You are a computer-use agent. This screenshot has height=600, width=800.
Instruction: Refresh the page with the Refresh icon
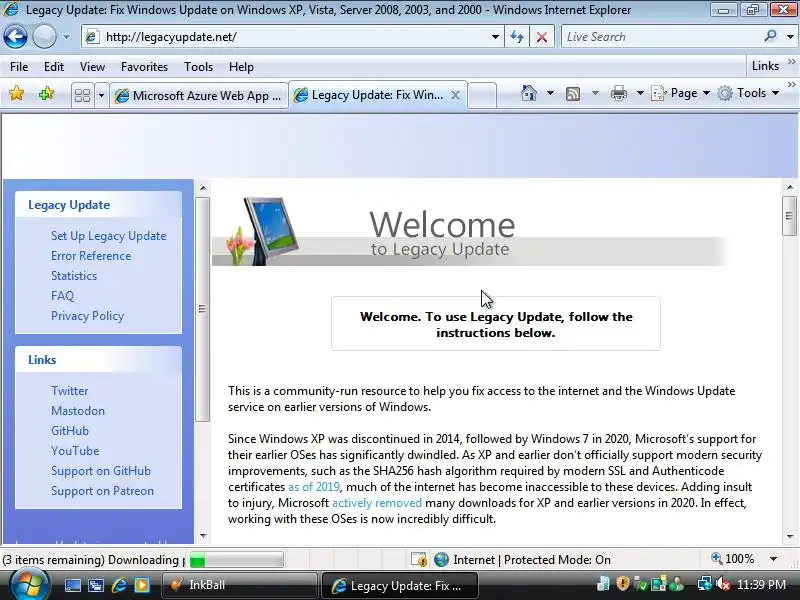[x=517, y=37]
